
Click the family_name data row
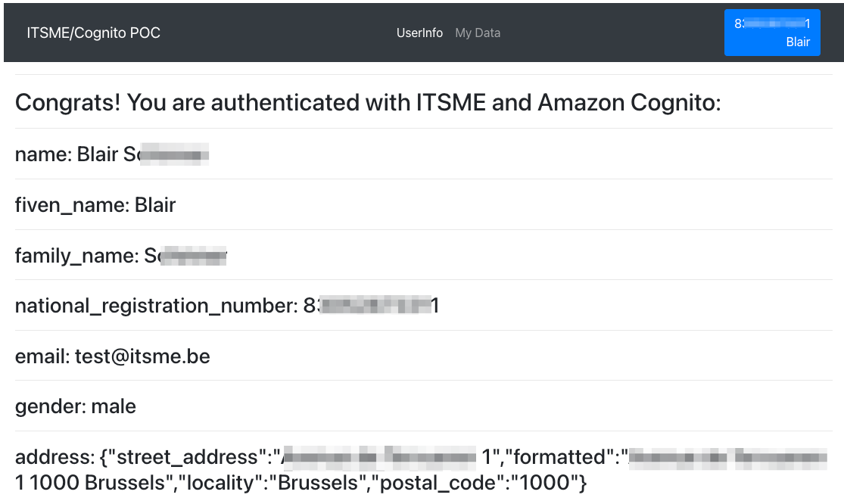pos(121,255)
